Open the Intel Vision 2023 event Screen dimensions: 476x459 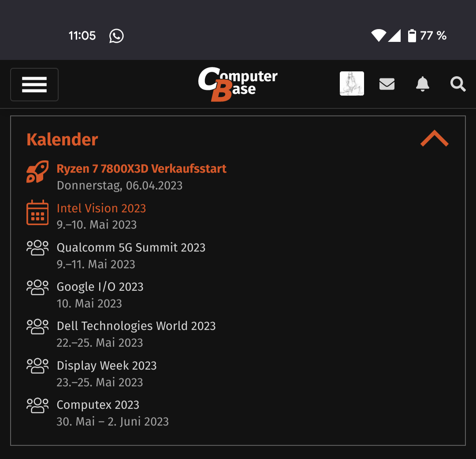coord(101,208)
